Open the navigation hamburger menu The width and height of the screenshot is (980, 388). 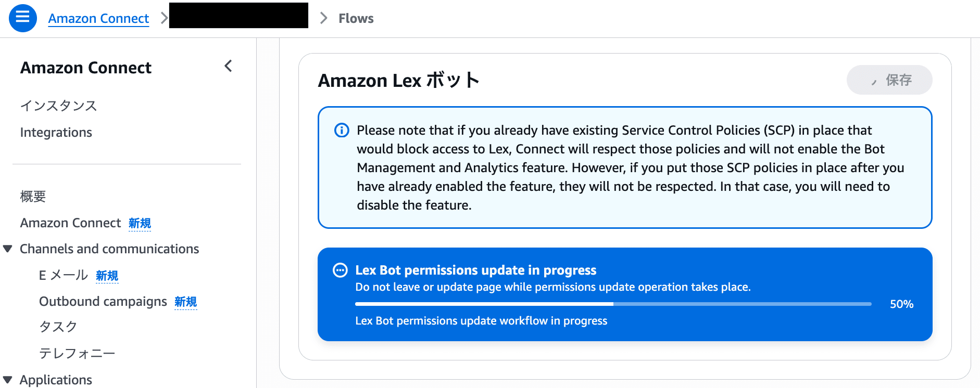22,18
